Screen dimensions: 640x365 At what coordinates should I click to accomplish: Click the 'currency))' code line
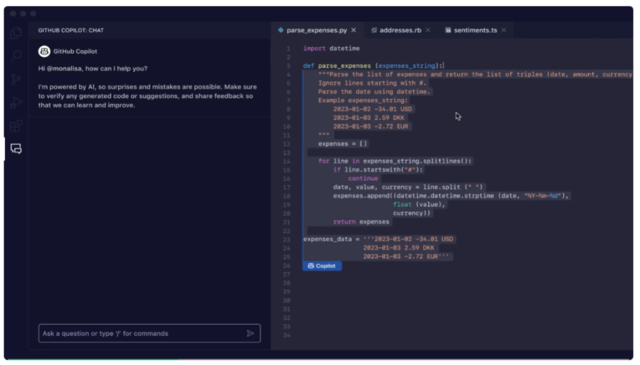pos(411,213)
